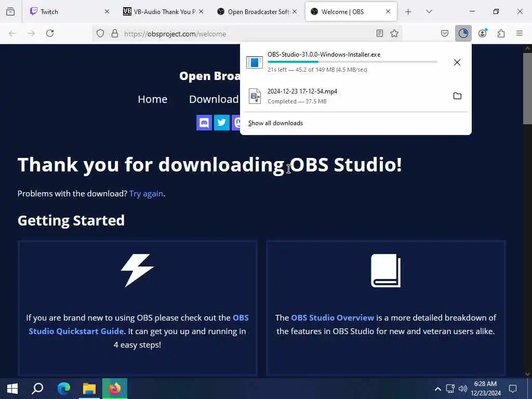The image size is (532, 399).
Task: Click the scrollbar down arrow
Action: coord(527,374)
